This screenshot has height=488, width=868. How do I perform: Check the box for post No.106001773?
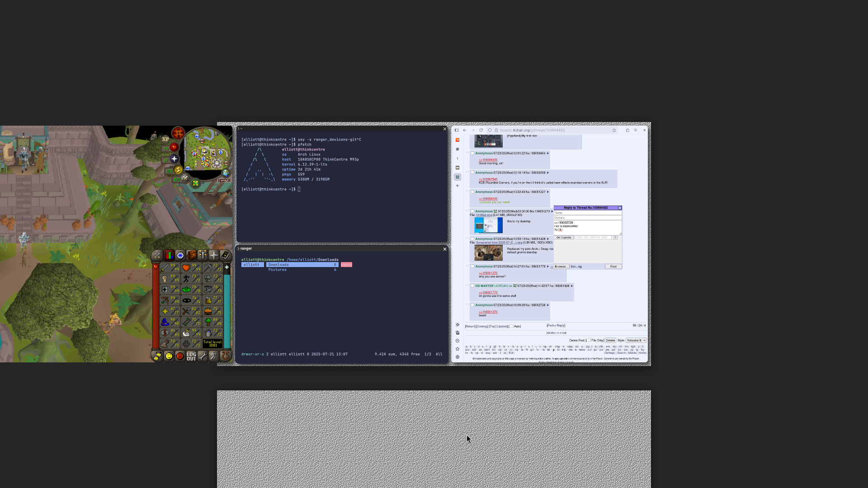[x=472, y=267]
